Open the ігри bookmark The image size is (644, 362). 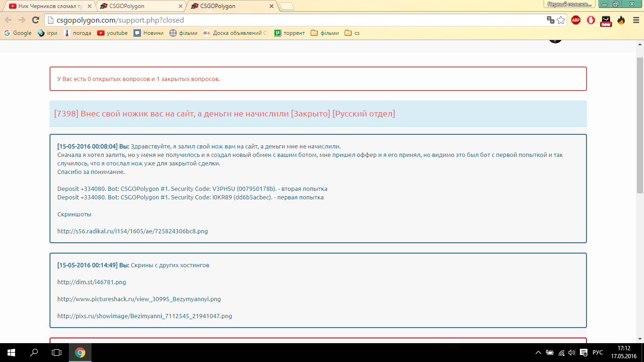point(47,33)
